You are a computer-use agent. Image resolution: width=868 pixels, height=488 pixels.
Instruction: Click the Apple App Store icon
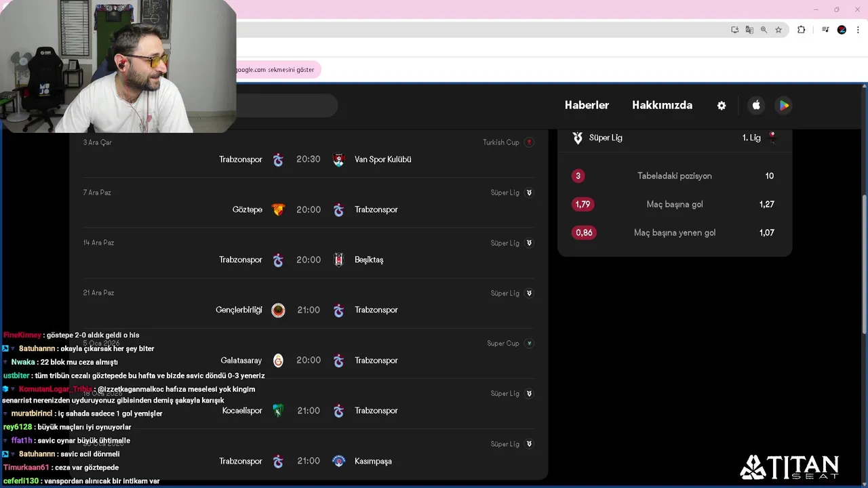tap(756, 105)
